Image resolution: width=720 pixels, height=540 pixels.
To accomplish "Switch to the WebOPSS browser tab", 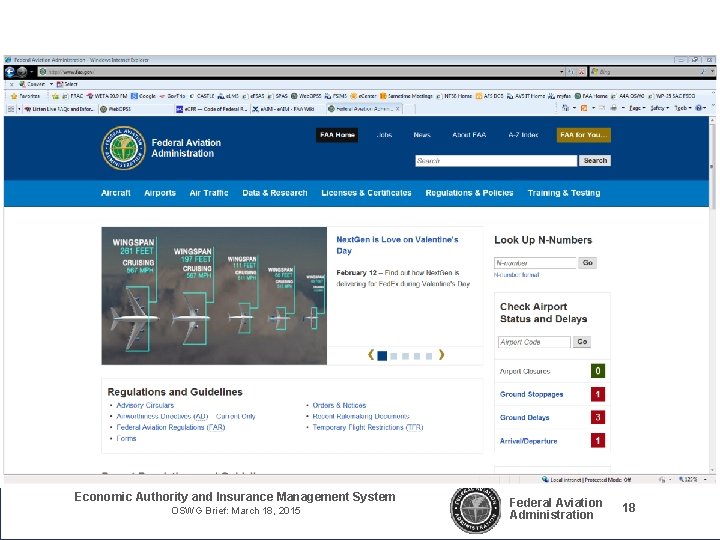I will (x=135, y=109).
